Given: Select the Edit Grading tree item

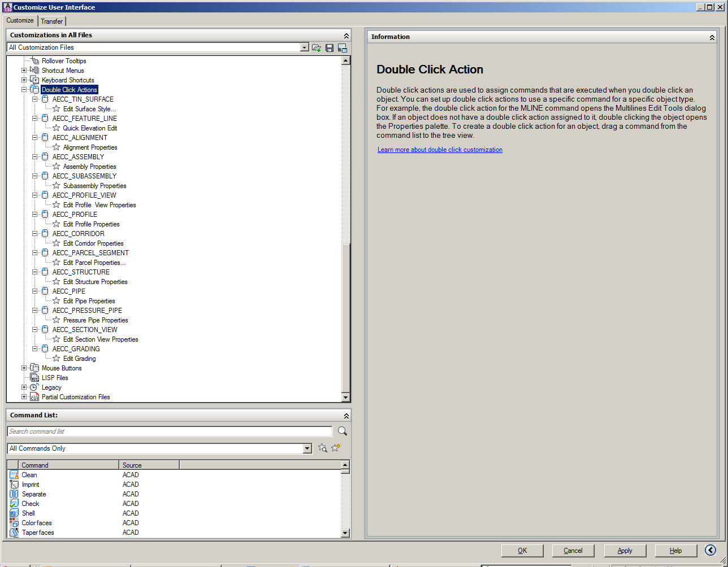Looking at the screenshot, I should (x=80, y=359).
